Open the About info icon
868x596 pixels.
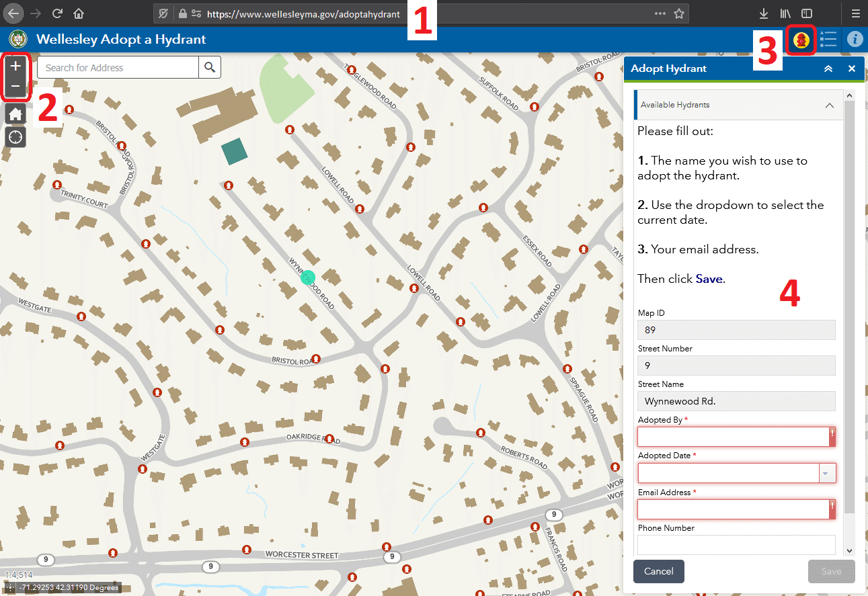(855, 40)
